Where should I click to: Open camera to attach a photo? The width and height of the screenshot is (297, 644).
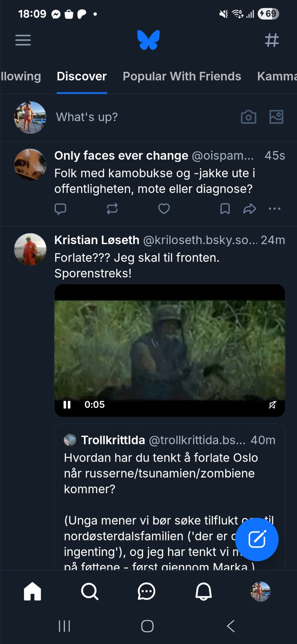tap(248, 117)
